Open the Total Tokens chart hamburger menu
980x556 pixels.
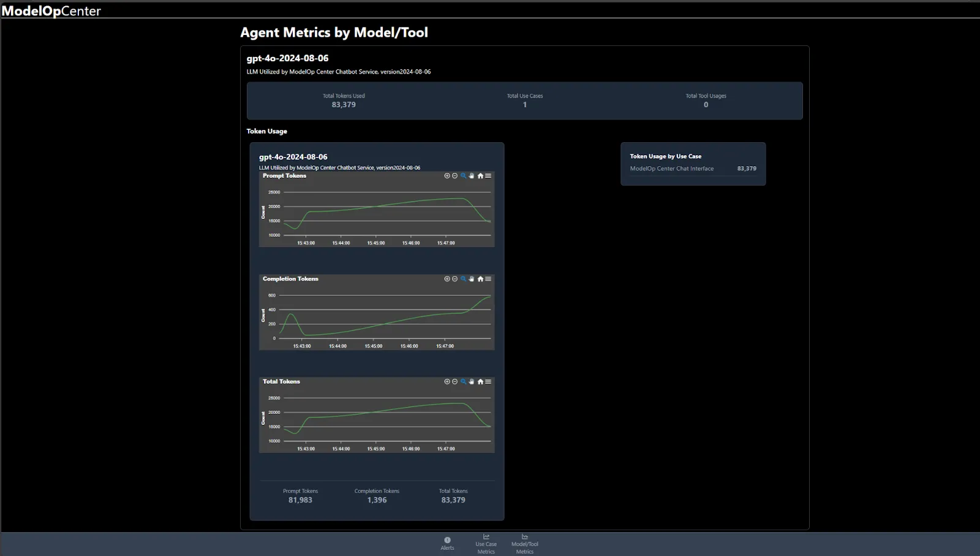(x=488, y=382)
